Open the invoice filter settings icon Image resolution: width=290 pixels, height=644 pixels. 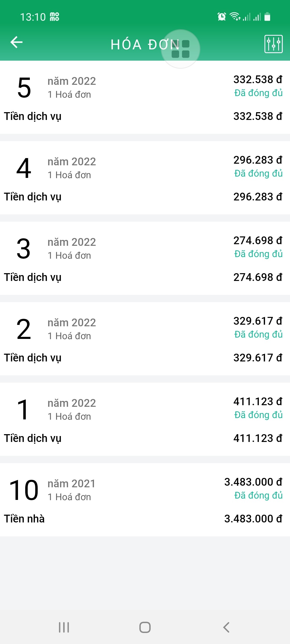(x=273, y=44)
